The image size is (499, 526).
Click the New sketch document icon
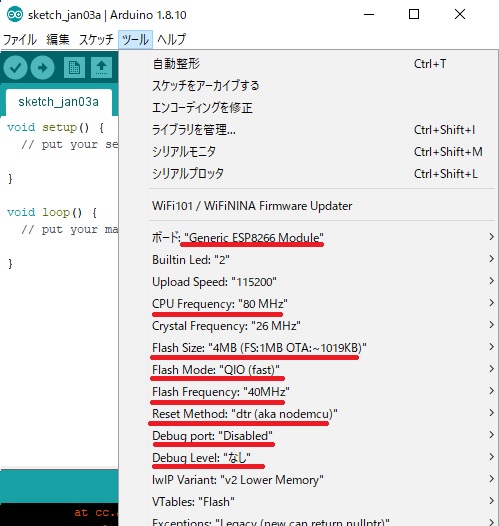click(x=74, y=68)
